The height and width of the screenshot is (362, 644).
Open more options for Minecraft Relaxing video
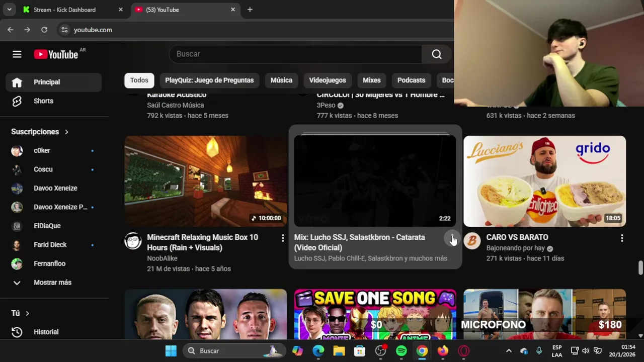pos(282,238)
